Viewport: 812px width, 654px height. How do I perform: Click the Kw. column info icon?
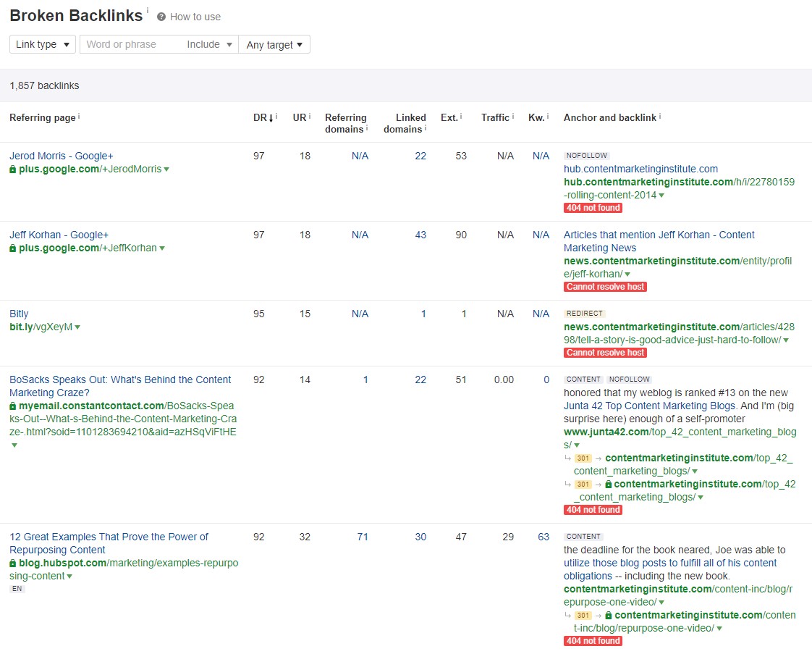(548, 116)
